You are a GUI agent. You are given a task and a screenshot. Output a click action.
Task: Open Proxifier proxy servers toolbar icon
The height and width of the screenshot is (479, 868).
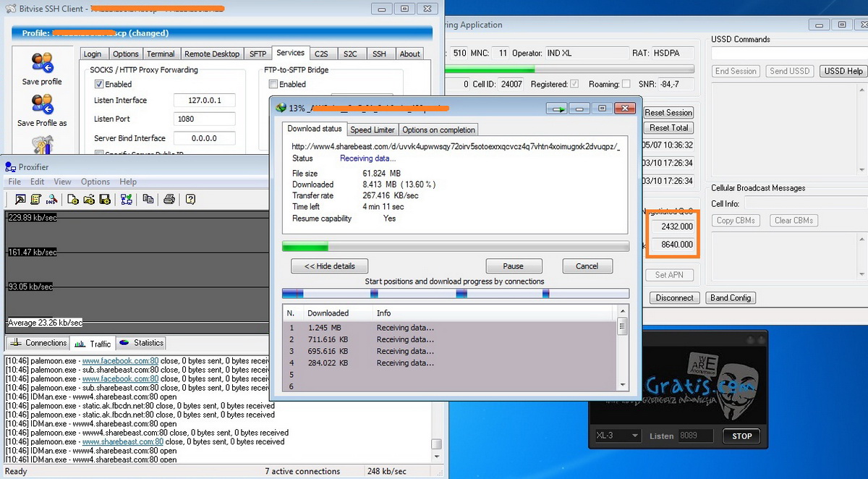[20, 199]
